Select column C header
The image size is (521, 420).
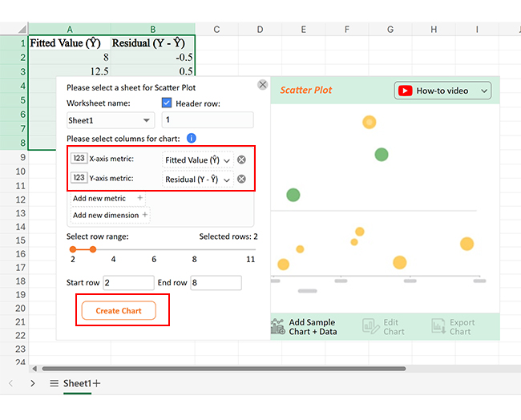point(216,29)
